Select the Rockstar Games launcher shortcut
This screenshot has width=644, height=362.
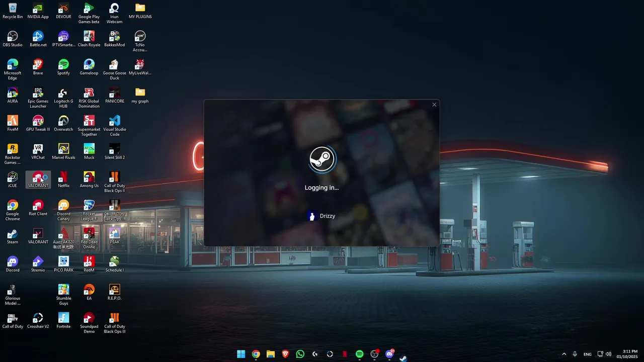coord(13,154)
